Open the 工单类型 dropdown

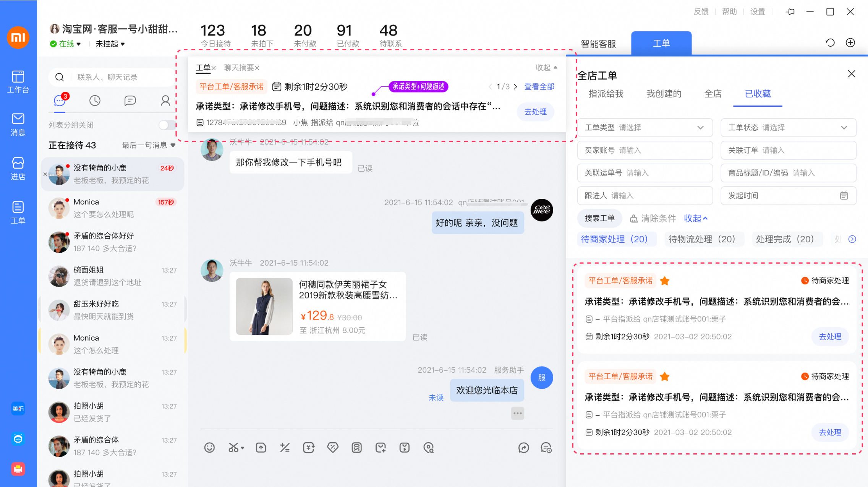click(x=645, y=127)
